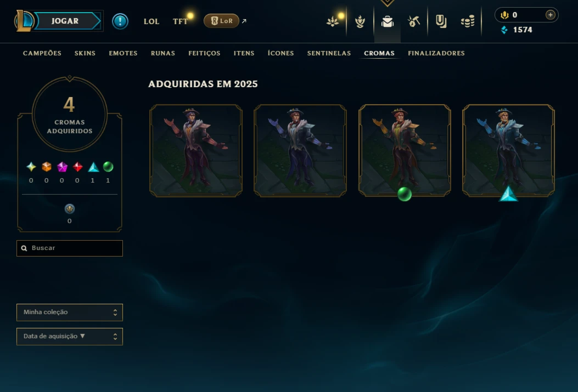This screenshot has height=392, width=578.
Task: Open the Store coins icon
Action: [468, 22]
